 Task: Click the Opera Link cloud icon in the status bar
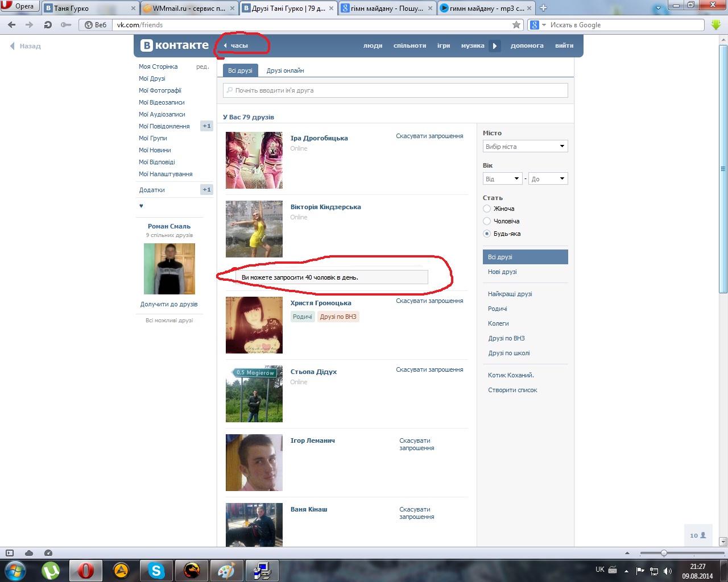point(29,553)
